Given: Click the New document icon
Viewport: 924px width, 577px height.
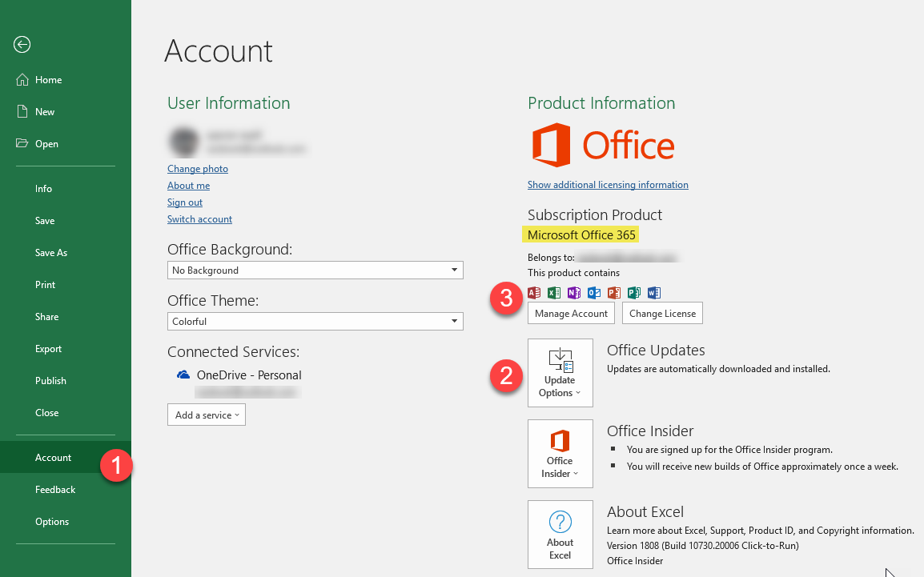Looking at the screenshot, I should [x=22, y=111].
